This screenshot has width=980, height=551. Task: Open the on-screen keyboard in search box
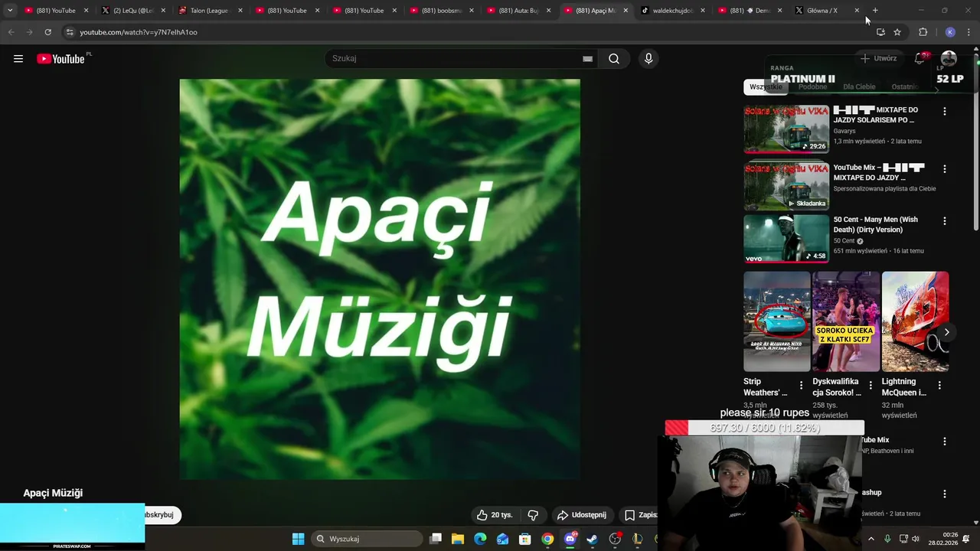point(587,59)
